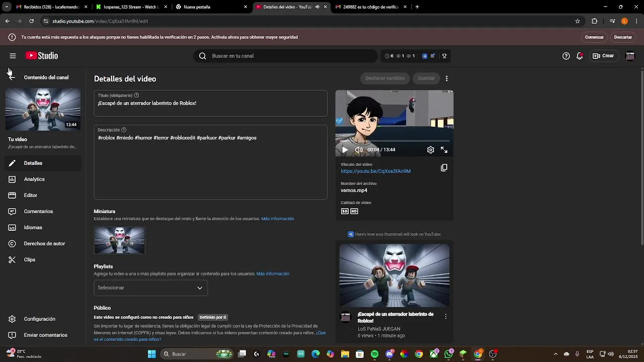Bookmark this page with the star
The width and height of the screenshot is (644, 362).
[578, 21]
